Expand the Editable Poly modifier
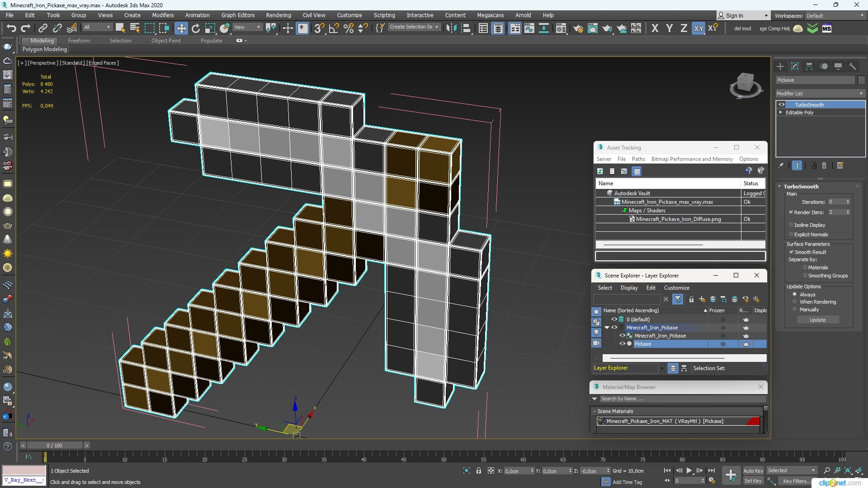 pos(781,113)
